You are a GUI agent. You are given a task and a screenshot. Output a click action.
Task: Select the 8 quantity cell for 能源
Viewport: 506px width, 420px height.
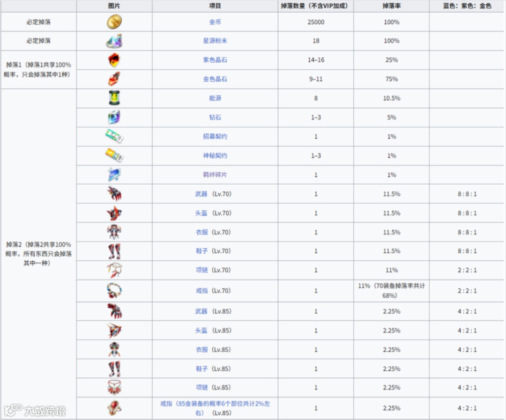[x=316, y=98]
